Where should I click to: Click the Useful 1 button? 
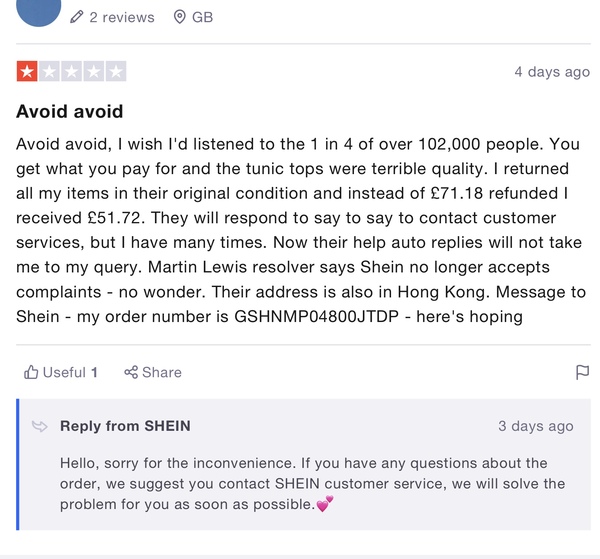tap(61, 372)
